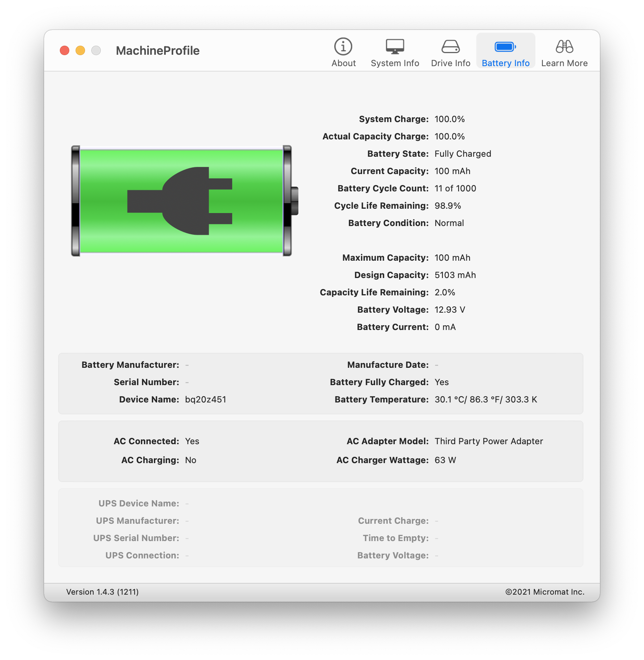
Task: Select the Design Capacity 5103 mAh value
Action: click(455, 275)
